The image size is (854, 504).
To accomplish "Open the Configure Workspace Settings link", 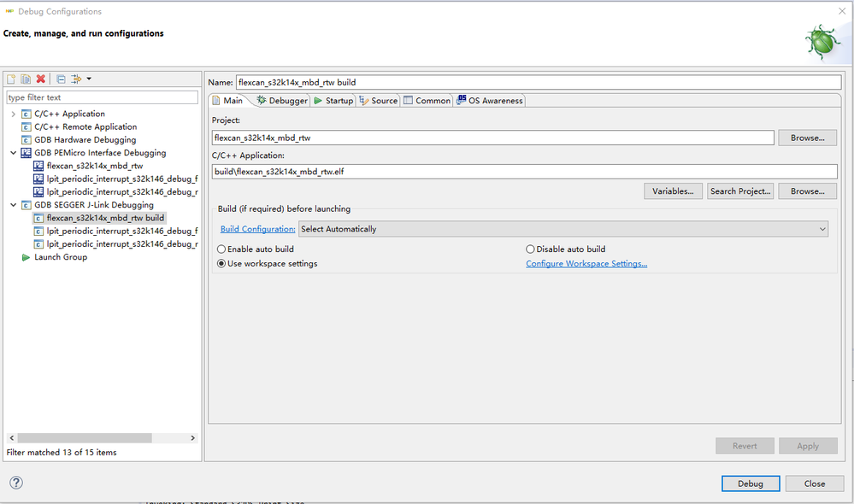I will [x=586, y=264].
